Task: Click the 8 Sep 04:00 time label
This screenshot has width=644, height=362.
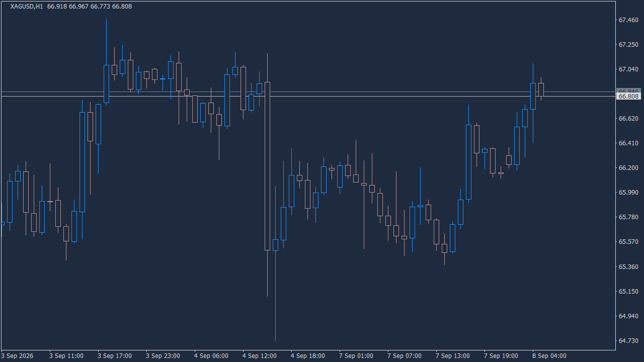Action: tap(549, 356)
